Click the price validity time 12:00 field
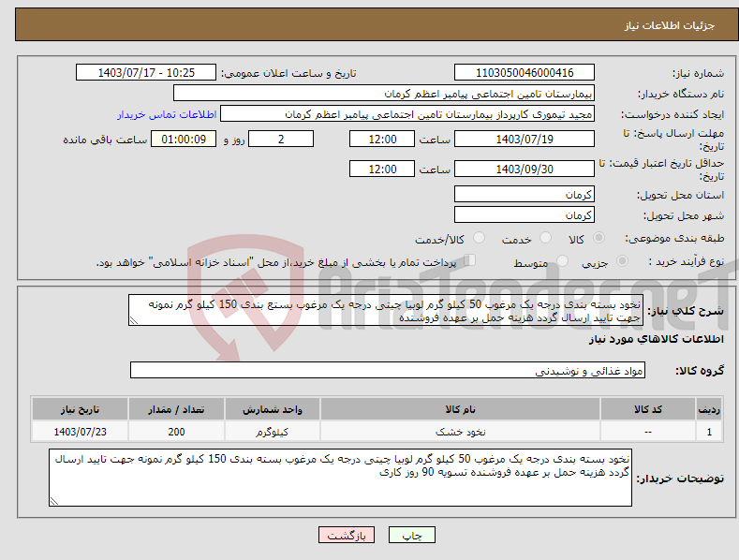 pyautogui.click(x=382, y=169)
